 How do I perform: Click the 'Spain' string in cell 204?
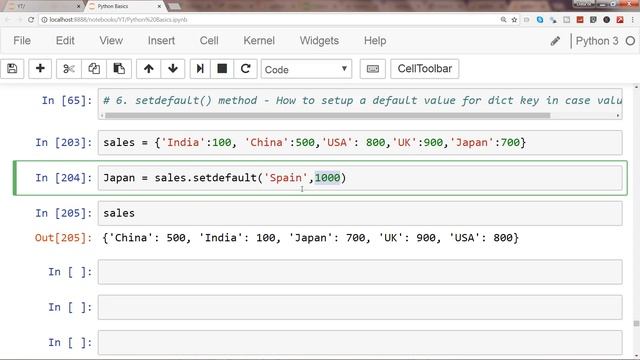[x=286, y=178]
